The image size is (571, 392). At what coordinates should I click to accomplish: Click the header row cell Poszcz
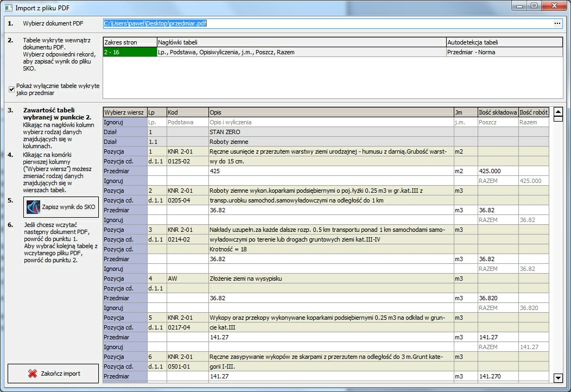pos(498,122)
